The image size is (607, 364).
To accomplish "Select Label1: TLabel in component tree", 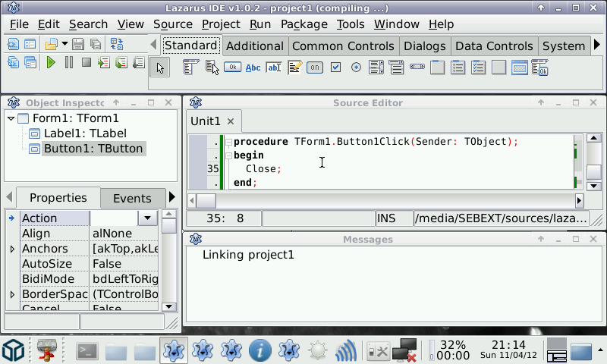I will pyautogui.click(x=85, y=133).
